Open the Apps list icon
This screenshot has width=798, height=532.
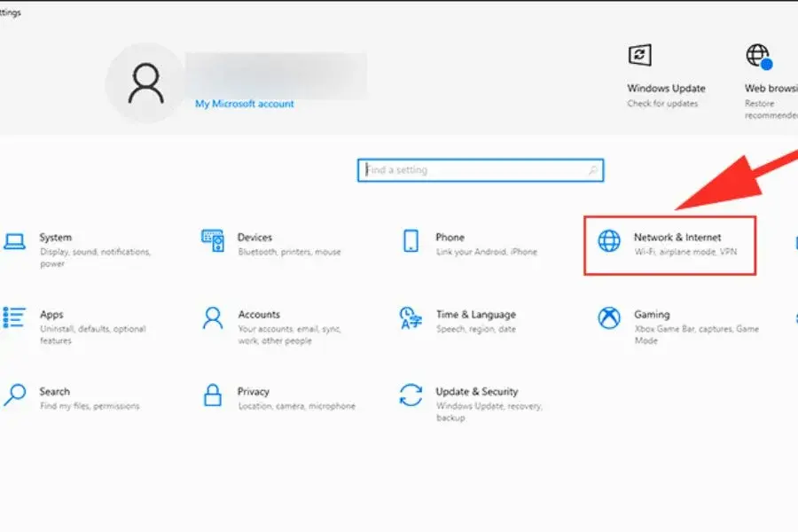click(x=14, y=317)
